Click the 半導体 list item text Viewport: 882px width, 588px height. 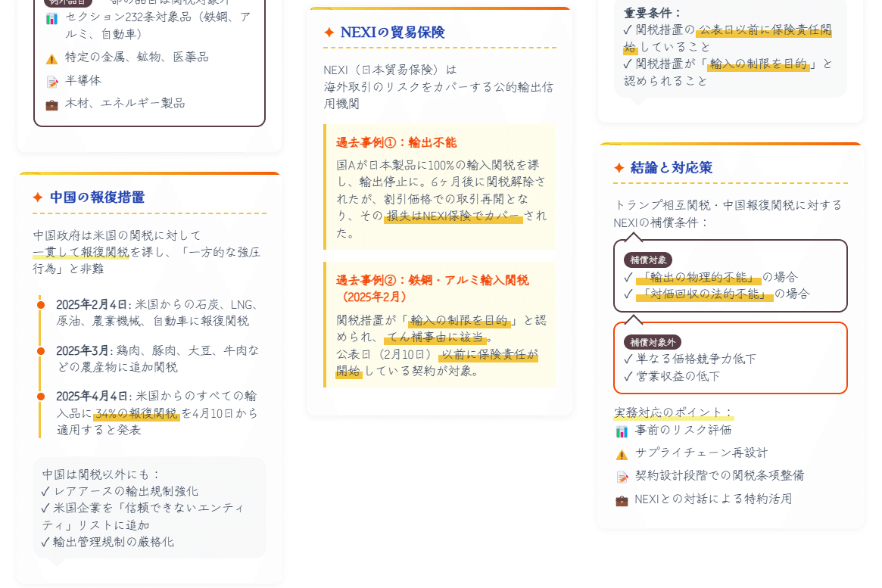point(83,80)
